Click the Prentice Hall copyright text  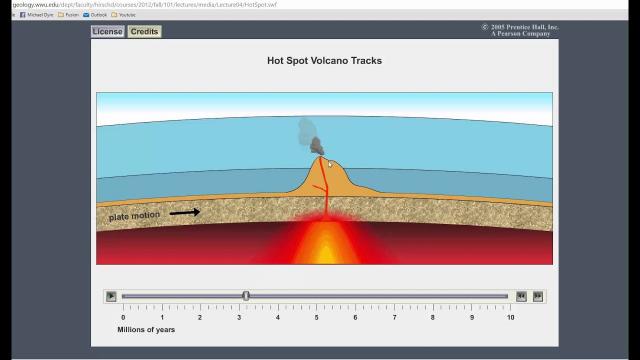point(520,30)
